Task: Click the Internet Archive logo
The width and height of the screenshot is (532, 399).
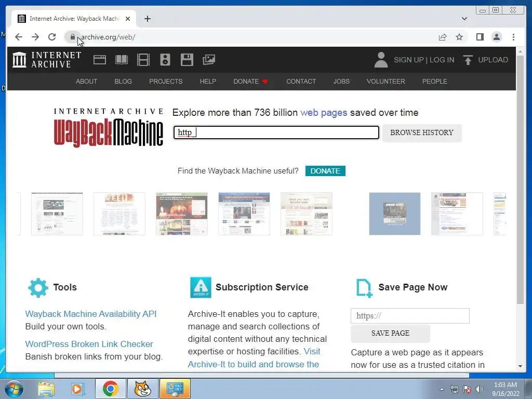Action: click(47, 60)
